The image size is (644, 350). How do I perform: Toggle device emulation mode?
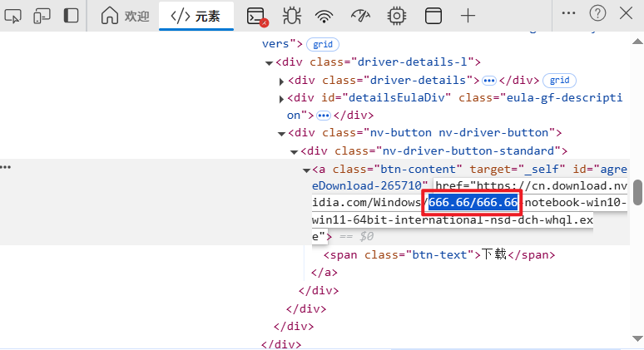[42, 15]
